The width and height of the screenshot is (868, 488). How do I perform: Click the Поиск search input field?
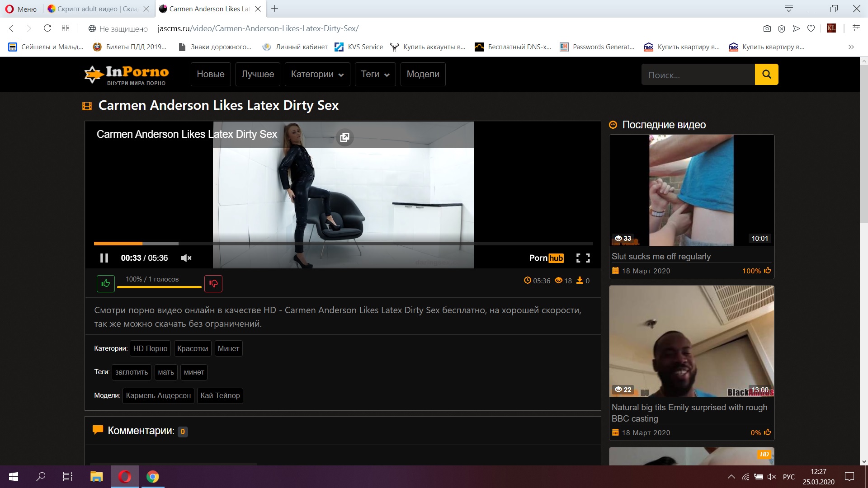pos(698,75)
